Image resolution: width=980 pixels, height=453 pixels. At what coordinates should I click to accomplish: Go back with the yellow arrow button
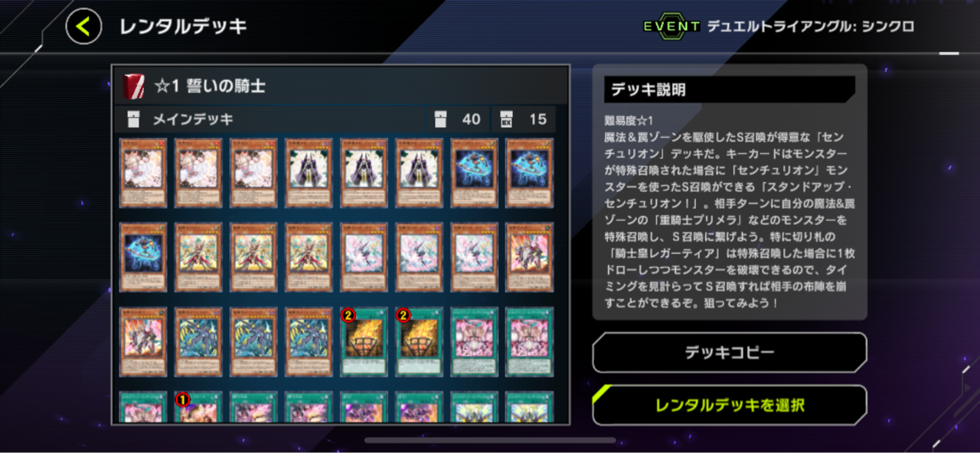(x=83, y=27)
